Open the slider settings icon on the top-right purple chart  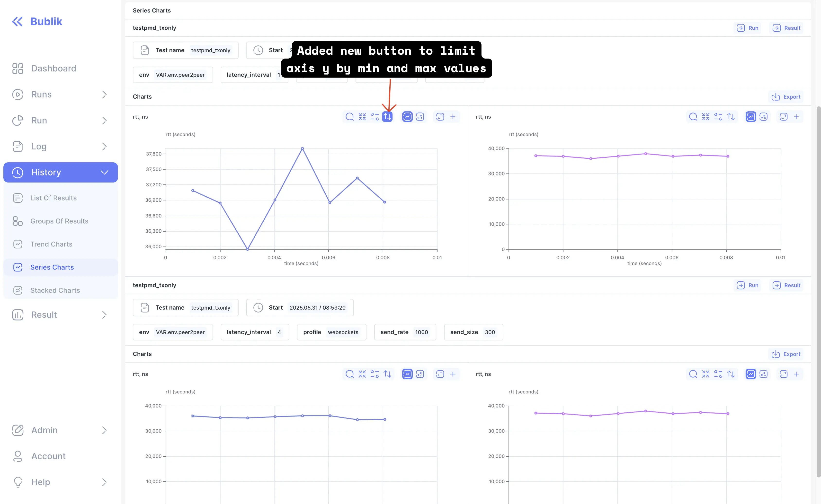718,117
